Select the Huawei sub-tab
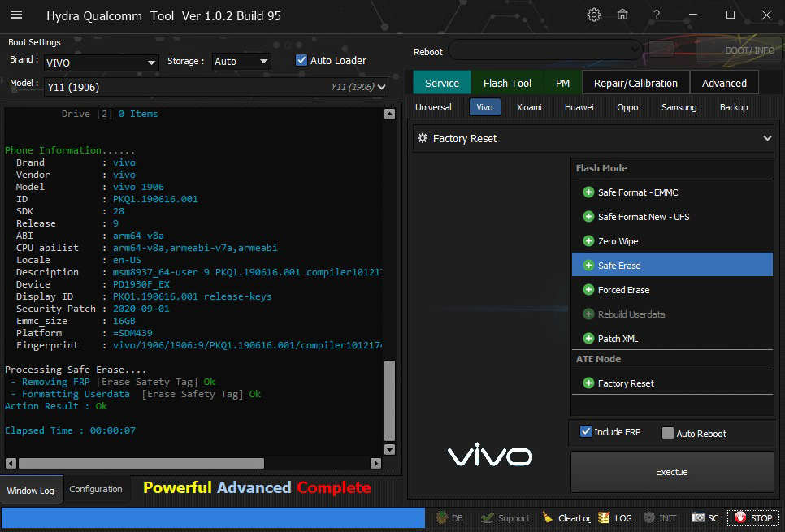 pyautogui.click(x=579, y=107)
